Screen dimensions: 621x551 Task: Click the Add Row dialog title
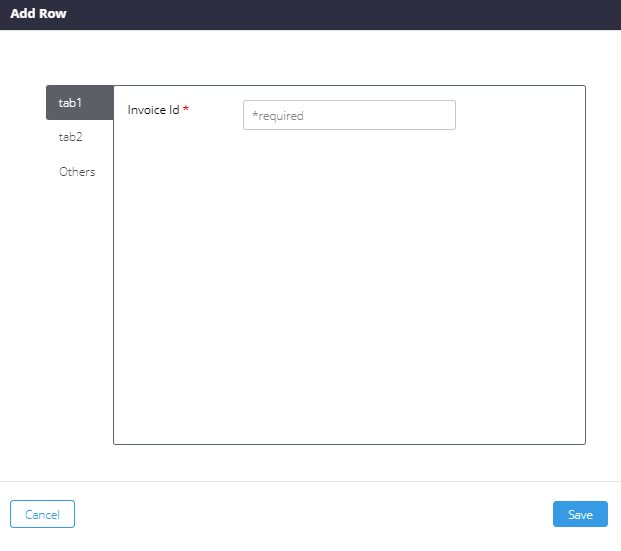(x=38, y=13)
